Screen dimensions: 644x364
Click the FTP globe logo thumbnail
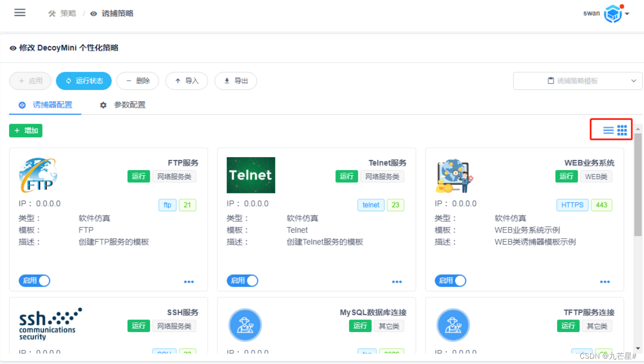pyautogui.click(x=38, y=175)
